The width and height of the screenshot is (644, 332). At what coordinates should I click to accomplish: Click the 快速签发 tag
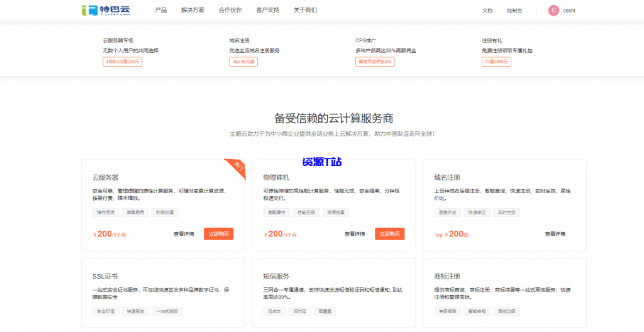click(x=135, y=311)
